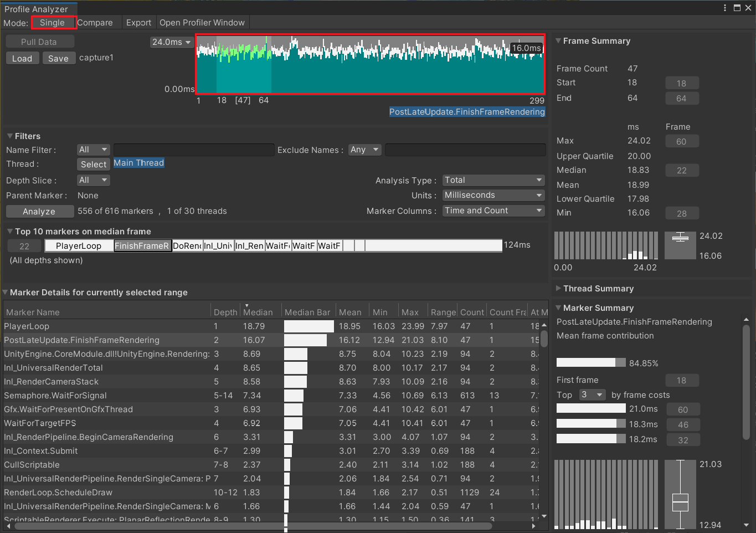The width and height of the screenshot is (756, 533).
Task: Click the Analyze button
Action: pos(39,211)
